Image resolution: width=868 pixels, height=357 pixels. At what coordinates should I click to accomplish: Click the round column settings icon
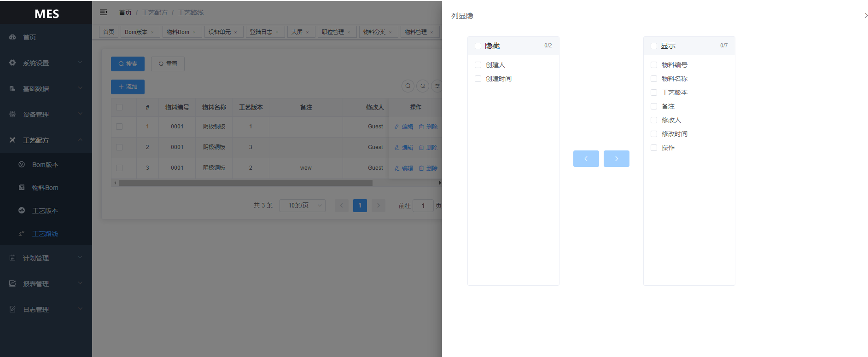click(x=437, y=86)
